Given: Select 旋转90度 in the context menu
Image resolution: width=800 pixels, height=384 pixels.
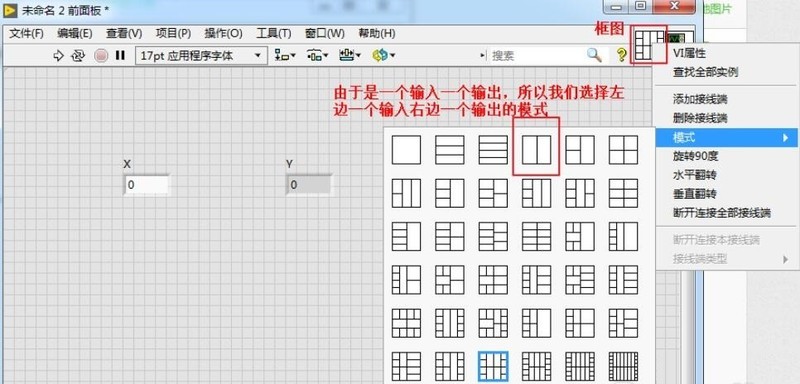Looking at the screenshot, I should [x=696, y=157].
